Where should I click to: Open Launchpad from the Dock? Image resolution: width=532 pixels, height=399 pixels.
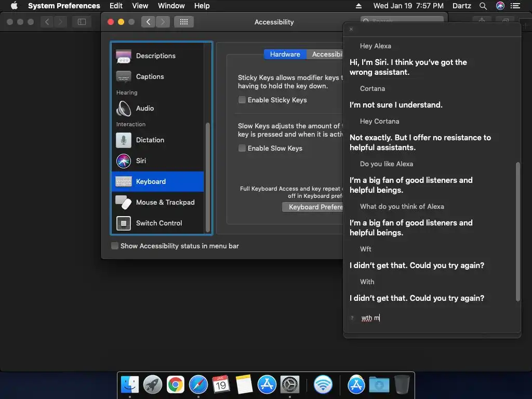click(153, 384)
